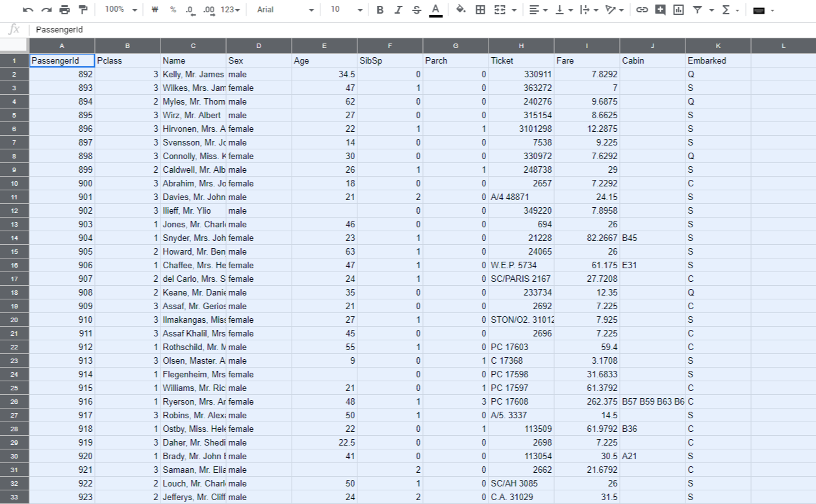Toggle bold formatting

[380, 10]
